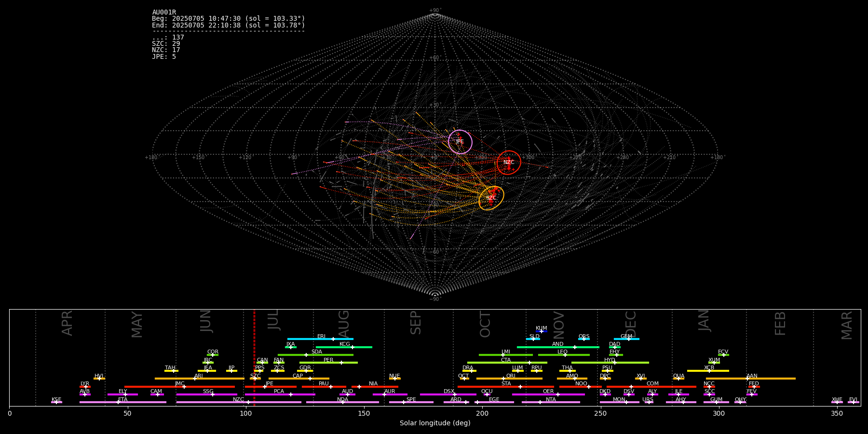Click the cyan ERI shower bar in the timeline
The height and width of the screenshot is (434, 868).
click(320, 339)
